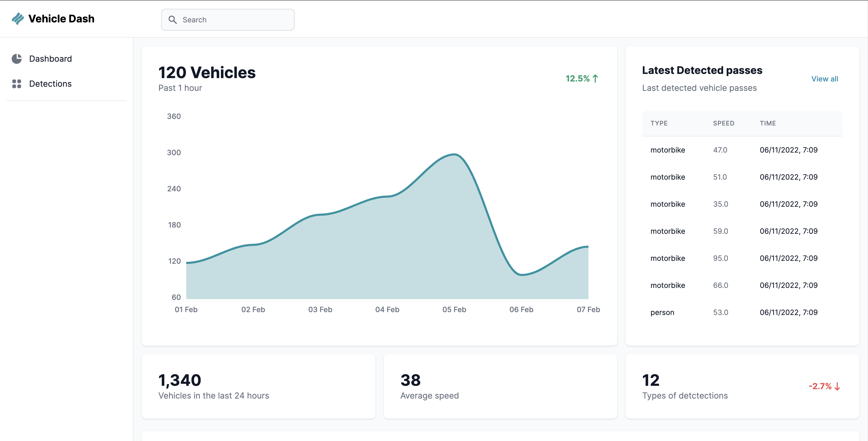Image resolution: width=868 pixels, height=441 pixels.
Task: Open the Detections menu item
Action: coord(50,84)
